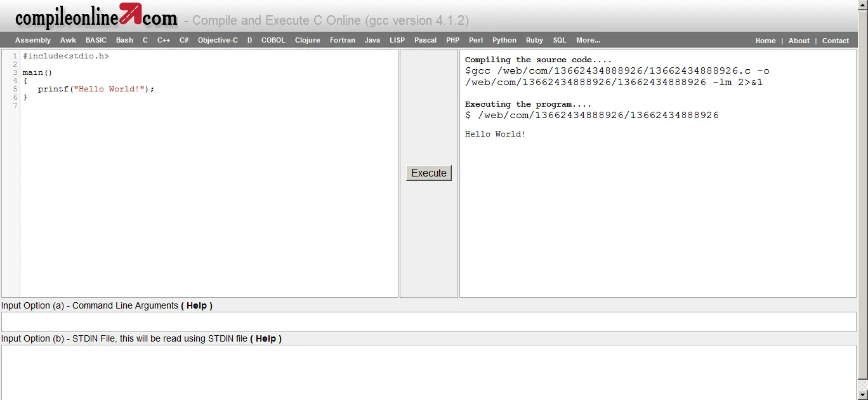Select the C language link
Image resolution: width=868 pixels, height=400 pixels.
(145, 40)
